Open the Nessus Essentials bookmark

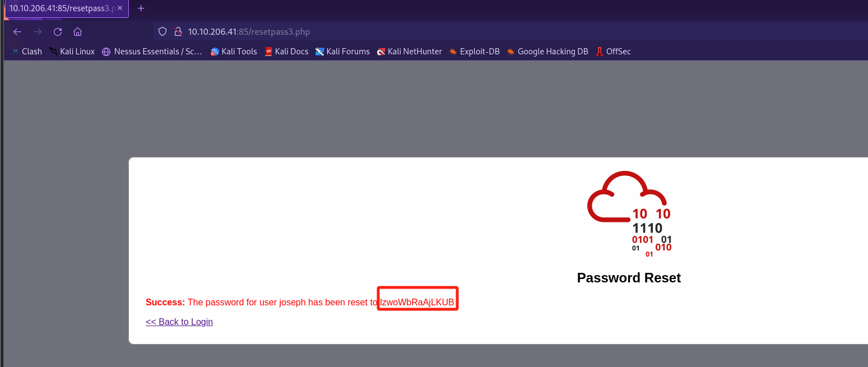pos(152,52)
